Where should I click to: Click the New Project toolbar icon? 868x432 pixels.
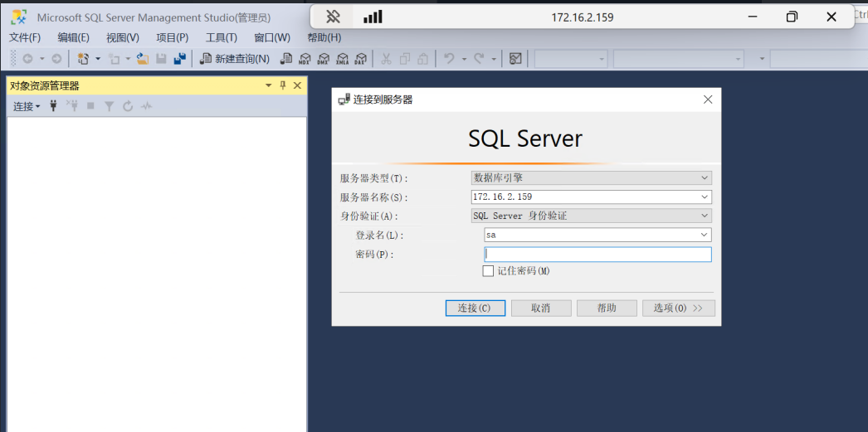[83, 59]
